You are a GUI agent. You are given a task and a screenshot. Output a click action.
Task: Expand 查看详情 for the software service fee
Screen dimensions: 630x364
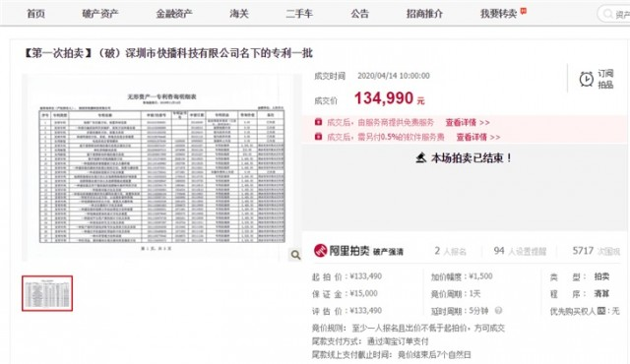point(478,138)
